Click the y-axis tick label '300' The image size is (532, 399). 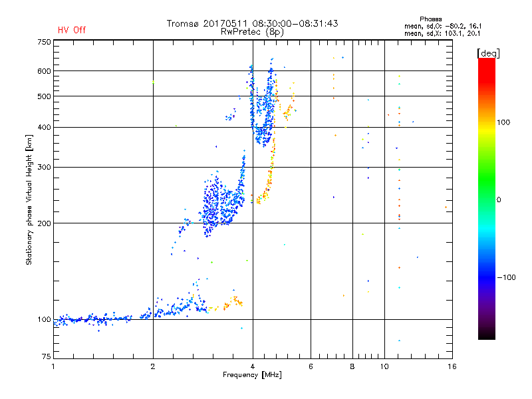click(44, 168)
